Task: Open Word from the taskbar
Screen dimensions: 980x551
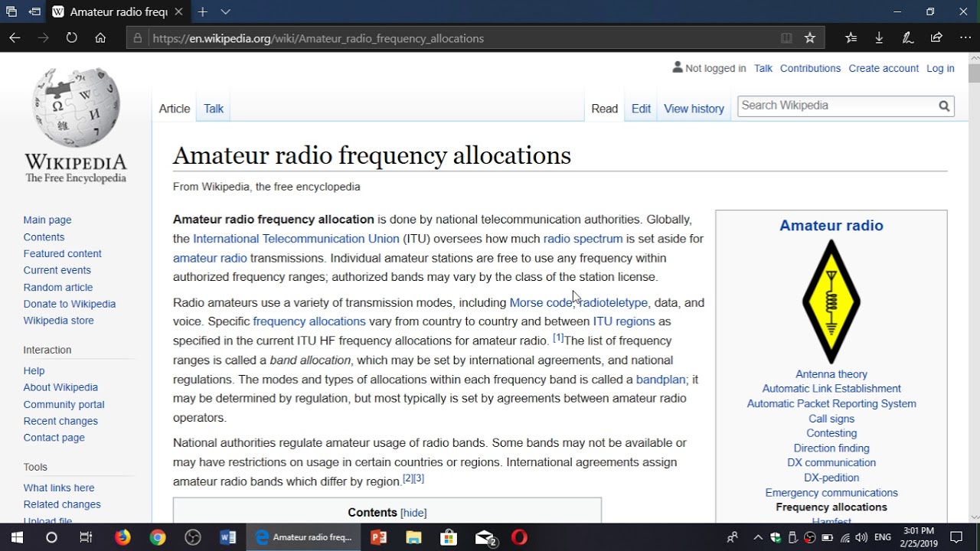Action: pyautogui.click(x=227, y=537)
